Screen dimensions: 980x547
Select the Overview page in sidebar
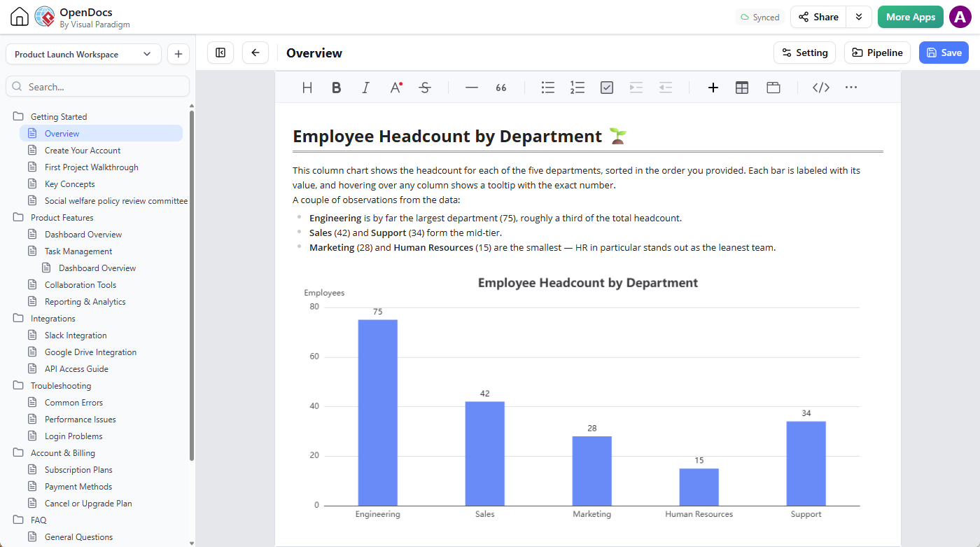coord(101,134)
